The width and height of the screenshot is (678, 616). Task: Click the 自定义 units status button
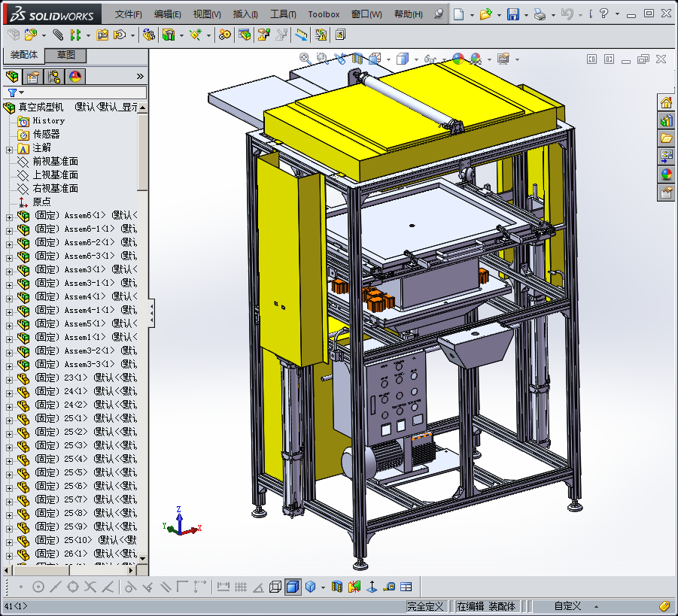tap(567, 606)
